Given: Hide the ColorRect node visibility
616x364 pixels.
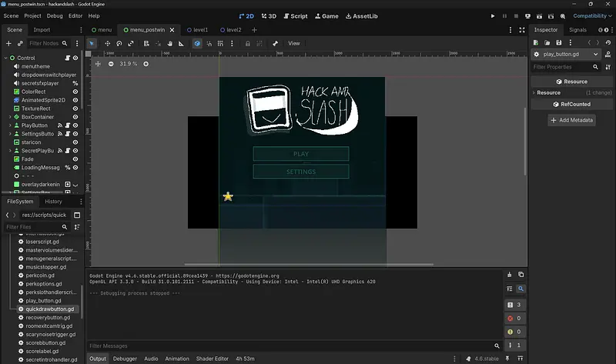Looking at the screenshot, I should click(x=75, y=92).
